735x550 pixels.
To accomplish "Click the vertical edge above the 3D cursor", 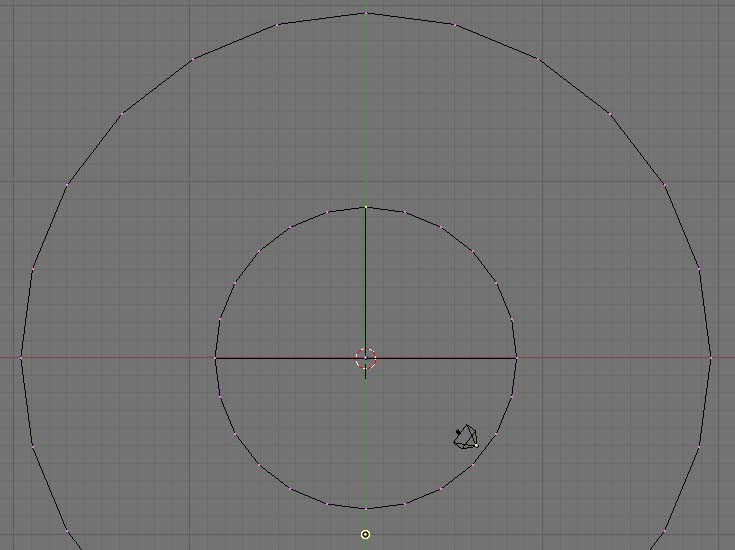I will click(x=366, y=280).
